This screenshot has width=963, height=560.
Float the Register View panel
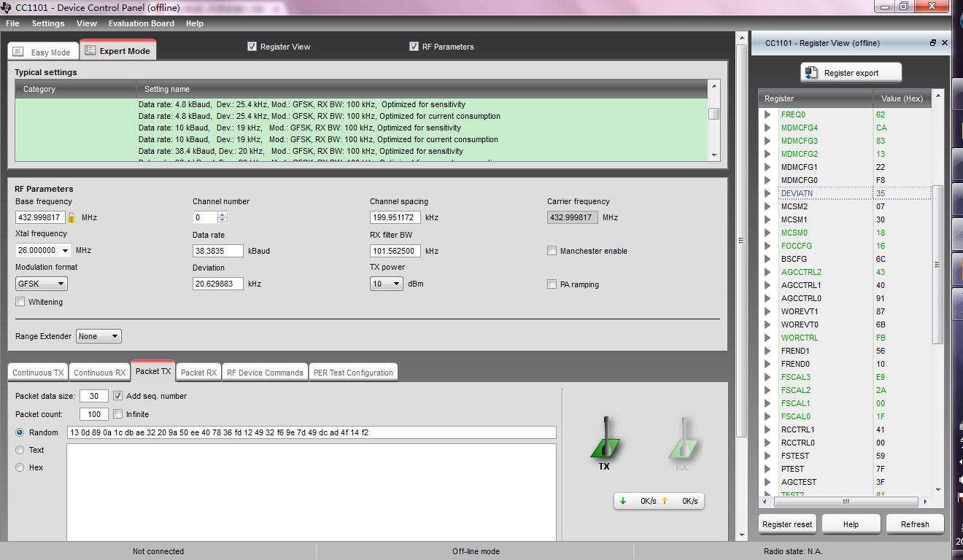[x=933, y=43]
